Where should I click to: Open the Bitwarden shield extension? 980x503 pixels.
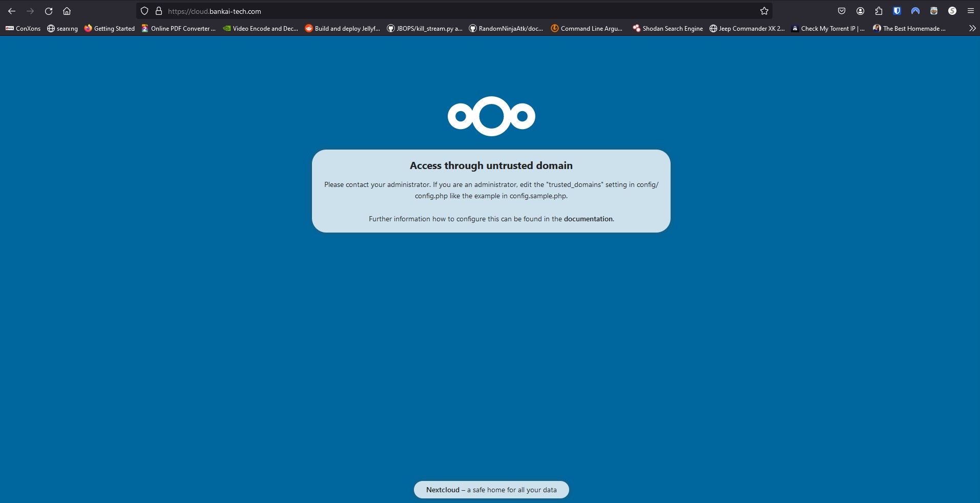click(897, 11)
